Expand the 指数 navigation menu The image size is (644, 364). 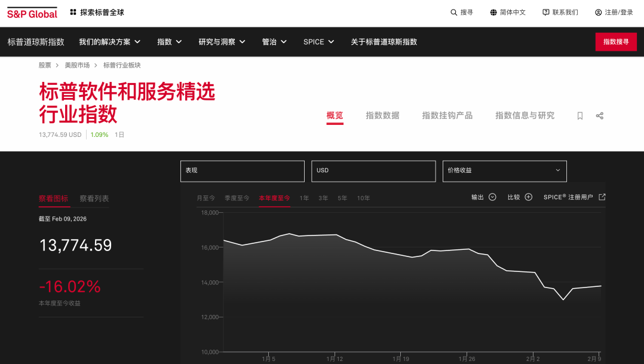170,42
